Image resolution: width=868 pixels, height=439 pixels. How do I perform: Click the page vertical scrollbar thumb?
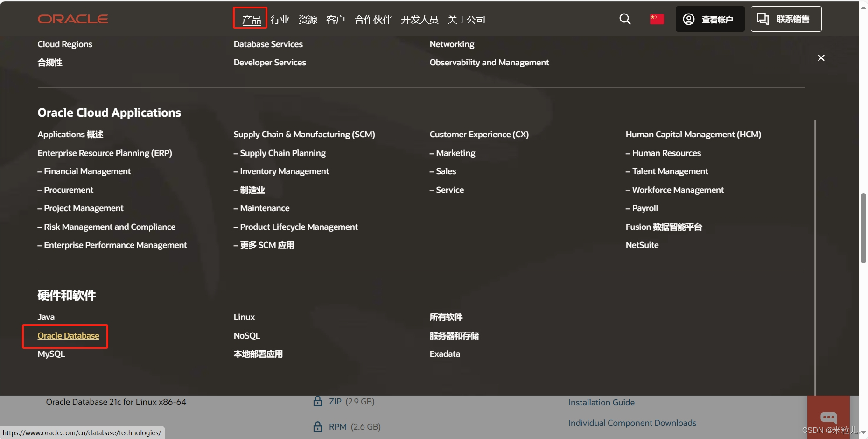point(863,228)
